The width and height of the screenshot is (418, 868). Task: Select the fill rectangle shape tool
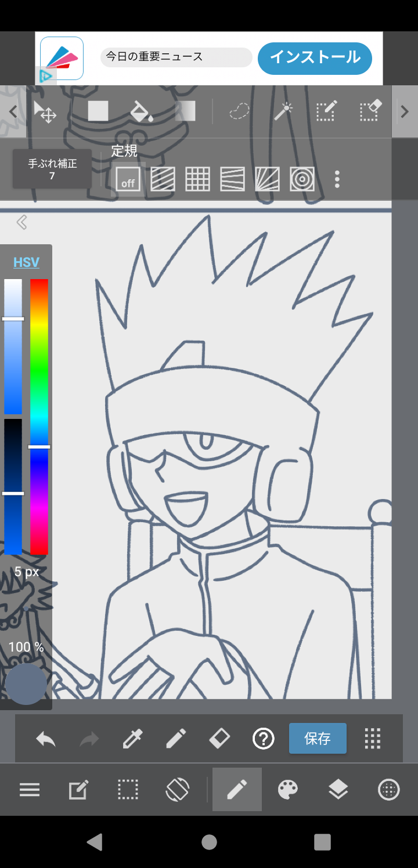pyautogui.click(x=98, y=111)
